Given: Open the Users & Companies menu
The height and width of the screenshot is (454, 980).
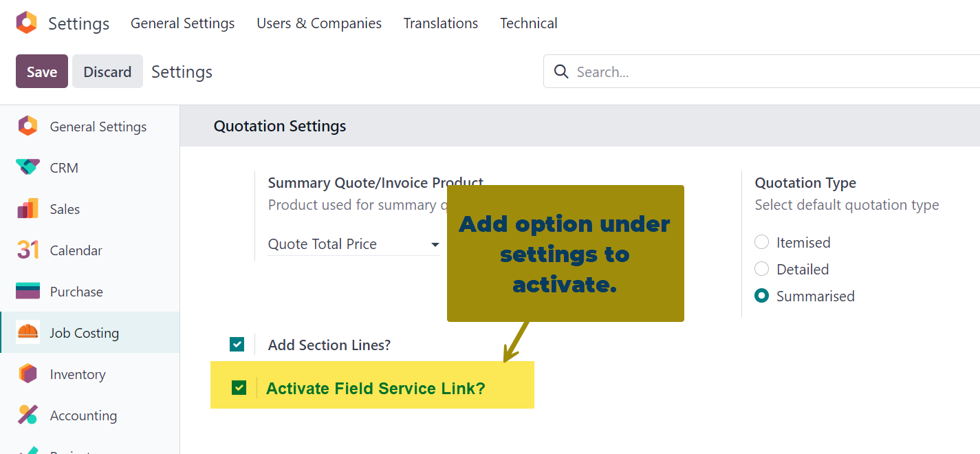Looking at the screenshot, I should pyautogui.click(x=319, y=23).
